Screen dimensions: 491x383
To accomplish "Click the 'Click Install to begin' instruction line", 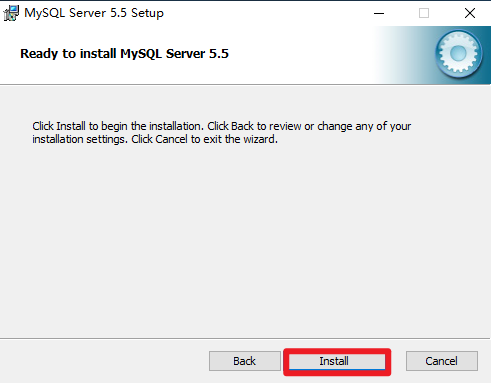I will pos(221,126).
